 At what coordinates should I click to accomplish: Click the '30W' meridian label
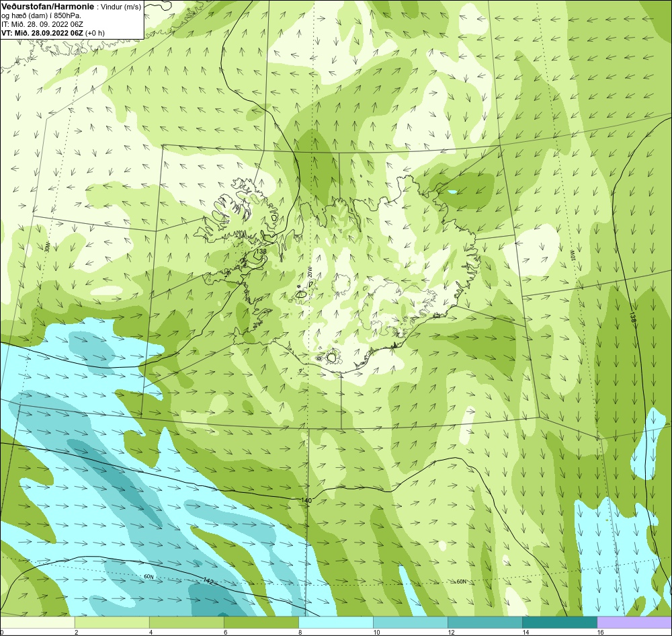click(x=47, y=247)
